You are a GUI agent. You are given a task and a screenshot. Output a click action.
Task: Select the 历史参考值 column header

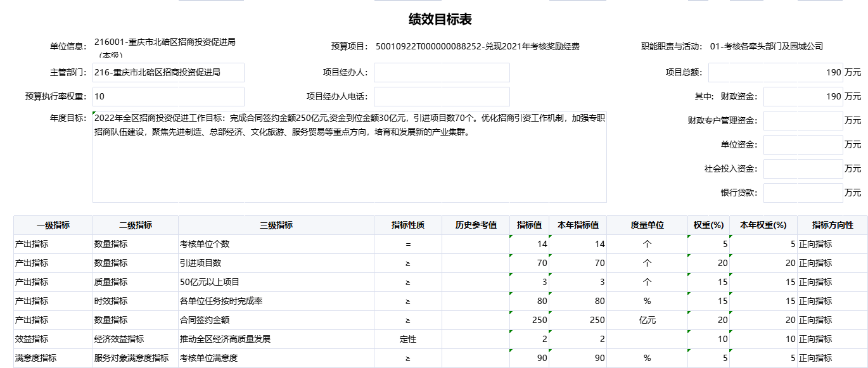pos(475,225)
